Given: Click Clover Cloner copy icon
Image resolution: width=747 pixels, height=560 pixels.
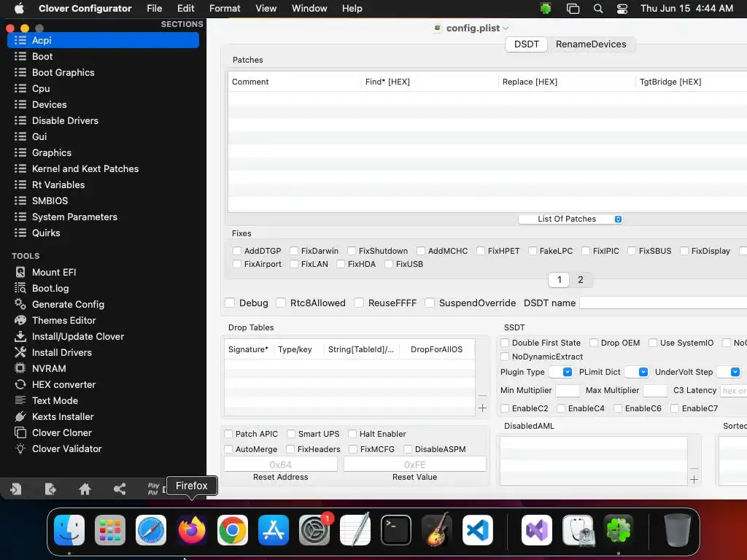Looking at the screenshot, I should pyautogui.click(x=20, y=432).
